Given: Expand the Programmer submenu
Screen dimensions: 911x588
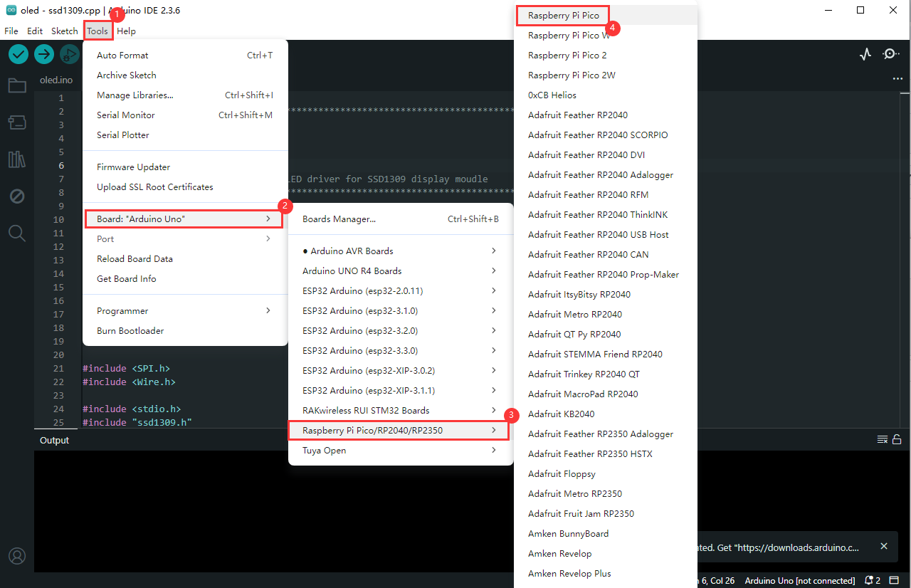Looking at the screenshot, I should 184,310.
